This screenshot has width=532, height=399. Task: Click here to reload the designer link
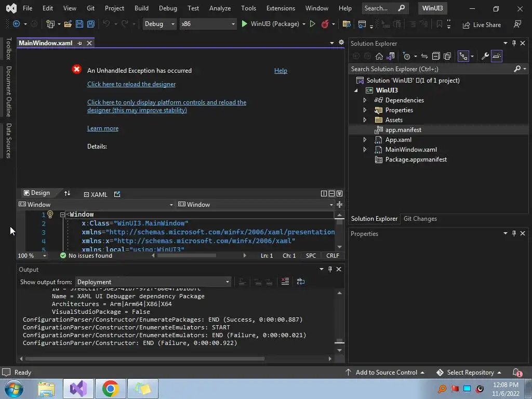131,84
